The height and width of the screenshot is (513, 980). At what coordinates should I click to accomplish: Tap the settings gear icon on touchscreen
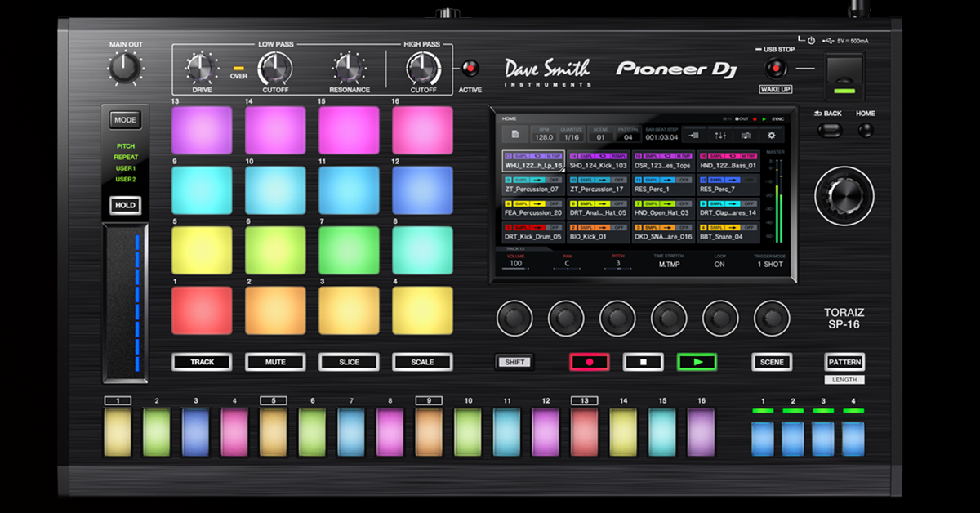point(770,135)
